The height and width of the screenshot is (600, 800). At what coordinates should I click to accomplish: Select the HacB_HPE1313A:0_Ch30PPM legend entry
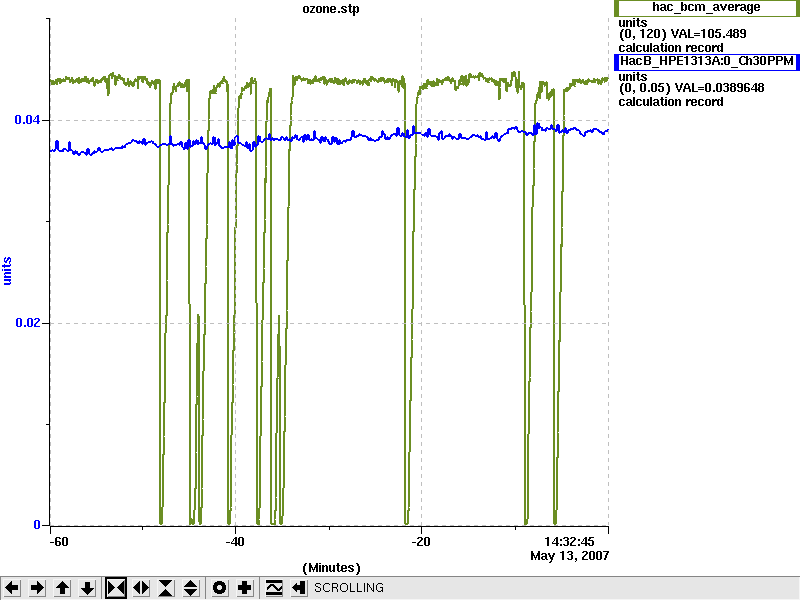point(707,62)
